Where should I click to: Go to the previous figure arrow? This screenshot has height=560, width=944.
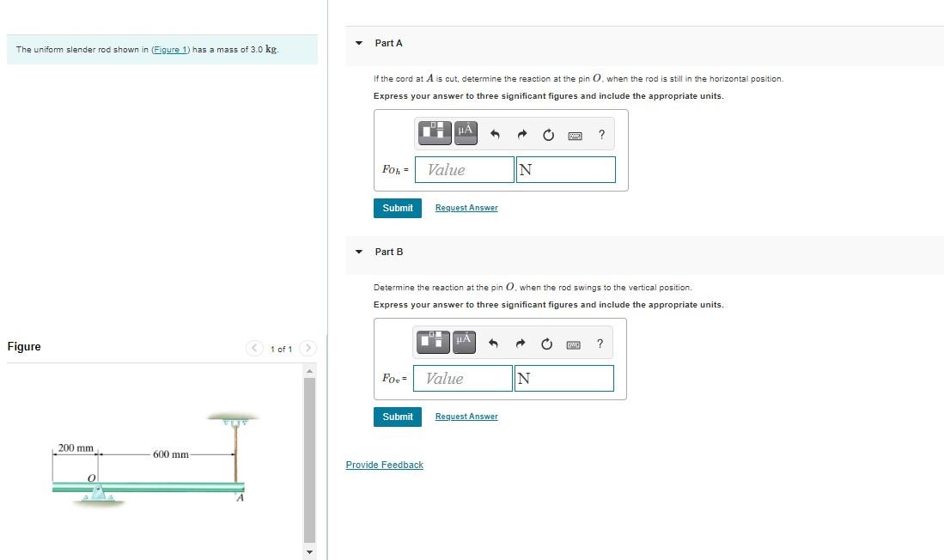(x=254, y=348)
